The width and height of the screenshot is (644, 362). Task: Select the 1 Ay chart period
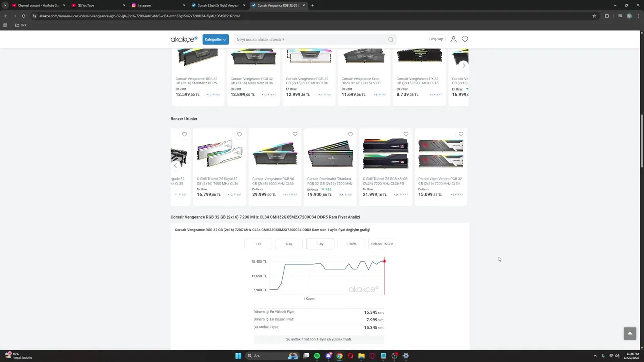point(320,244)
